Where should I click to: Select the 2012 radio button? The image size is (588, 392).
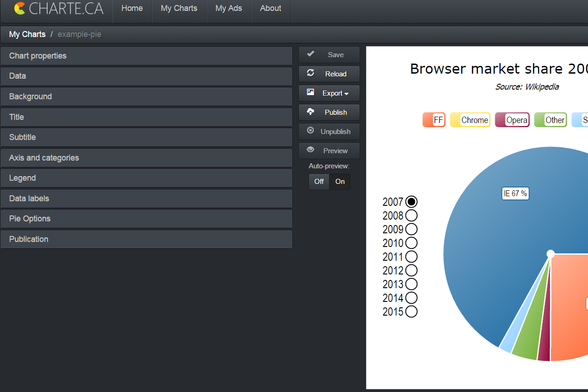click(411, 270)
